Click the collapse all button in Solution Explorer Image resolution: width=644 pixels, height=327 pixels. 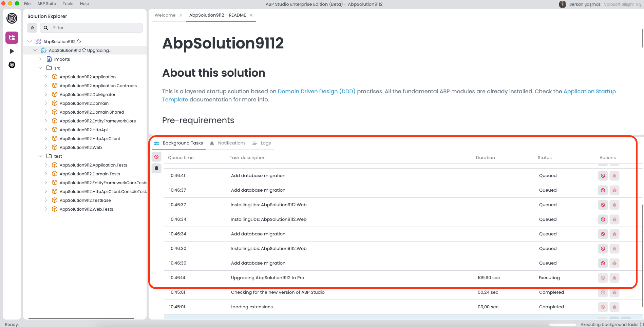click(32, 28)
